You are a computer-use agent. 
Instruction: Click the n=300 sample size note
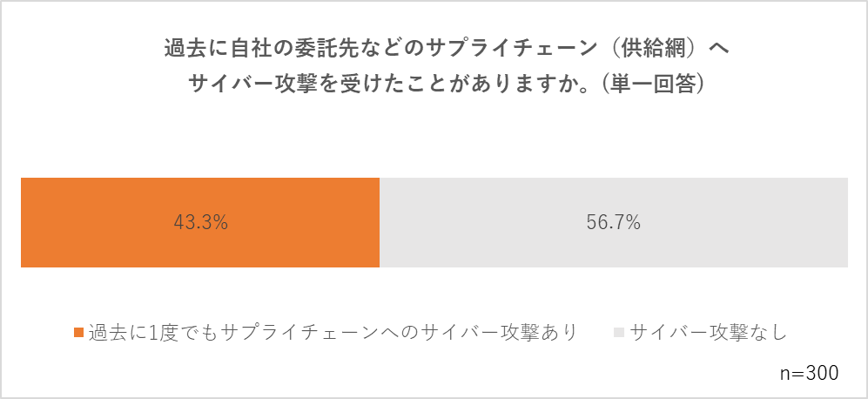click(810, 373)
